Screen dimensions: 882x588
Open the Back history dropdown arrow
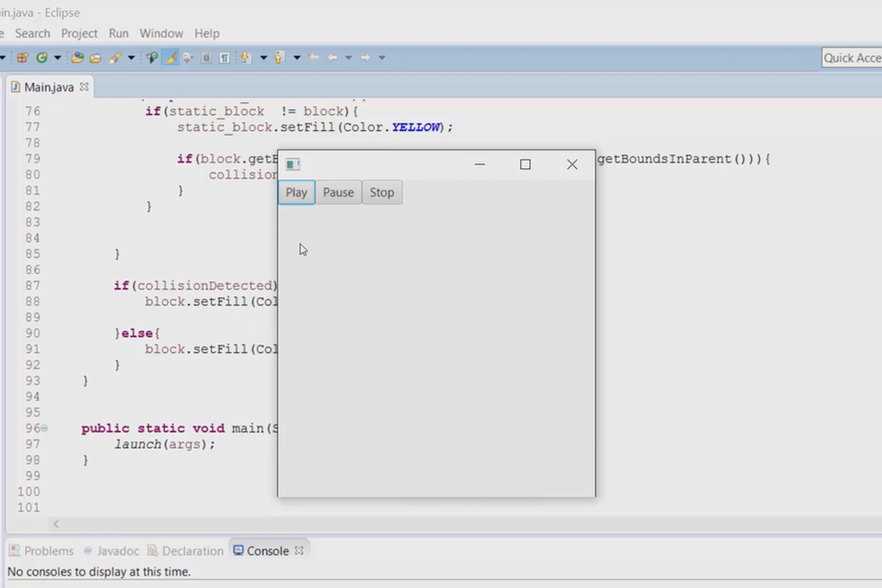[348, 57]
